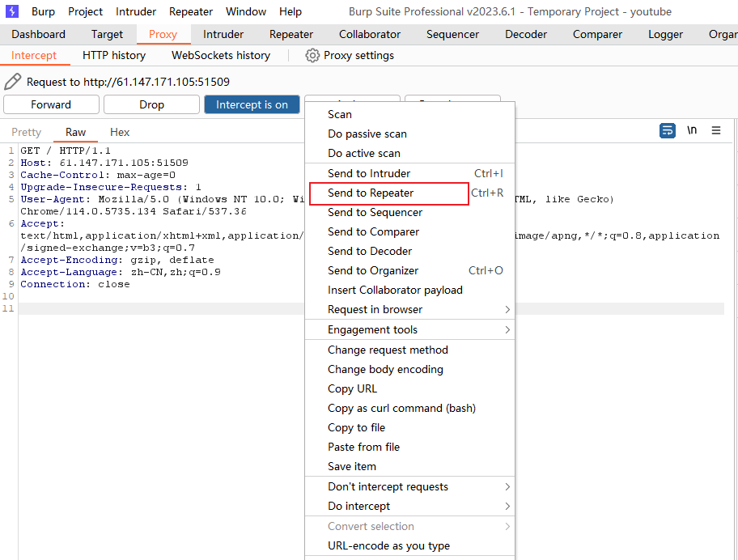Viewport: 738px width, 560px height.
Task: Expand Request in browser submenu
Action: click(409, 310)
